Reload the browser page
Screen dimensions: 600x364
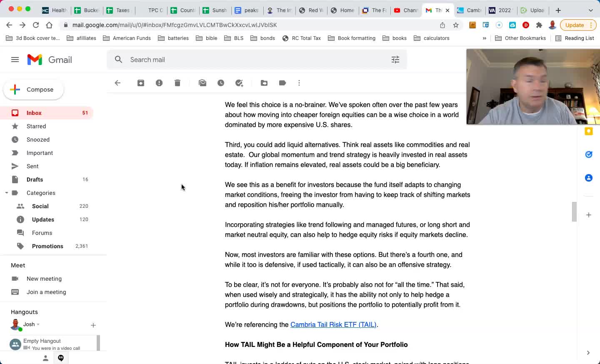click(x=36, y=25)
